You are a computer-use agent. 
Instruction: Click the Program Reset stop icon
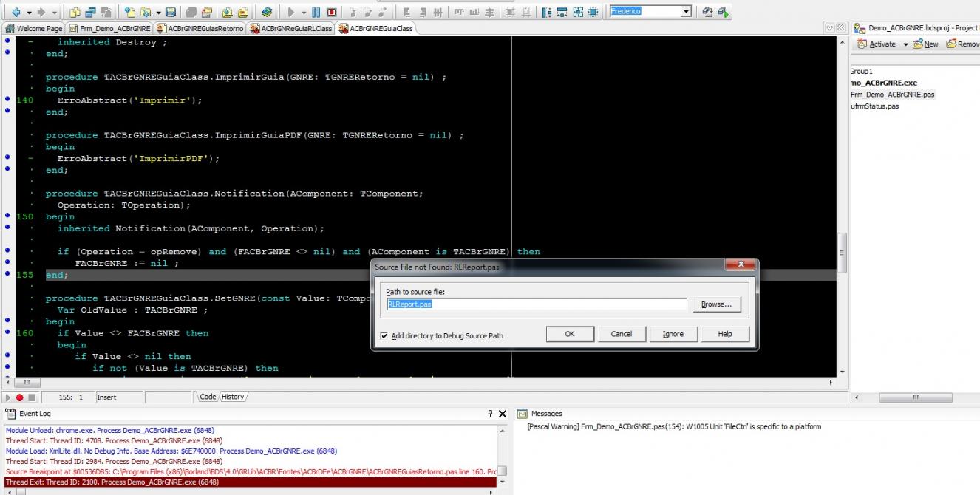(x=331, y=12)
